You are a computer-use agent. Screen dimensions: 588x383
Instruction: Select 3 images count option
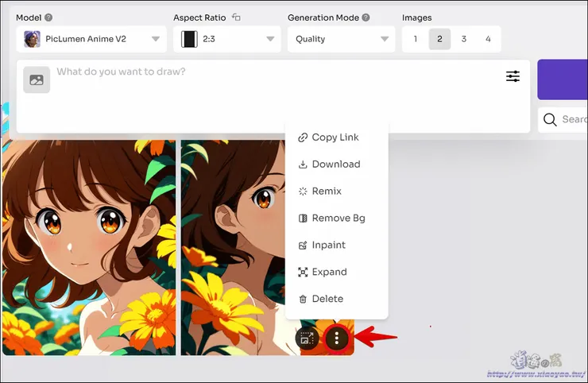pos(464,39)
